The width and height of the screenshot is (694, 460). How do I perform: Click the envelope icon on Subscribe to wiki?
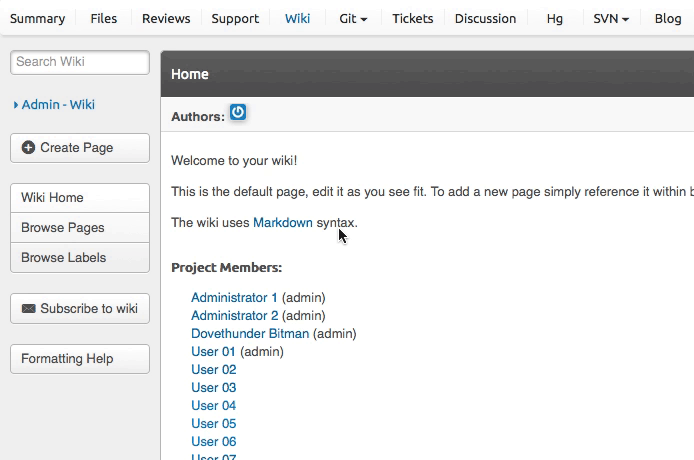[x=28, y=309]
